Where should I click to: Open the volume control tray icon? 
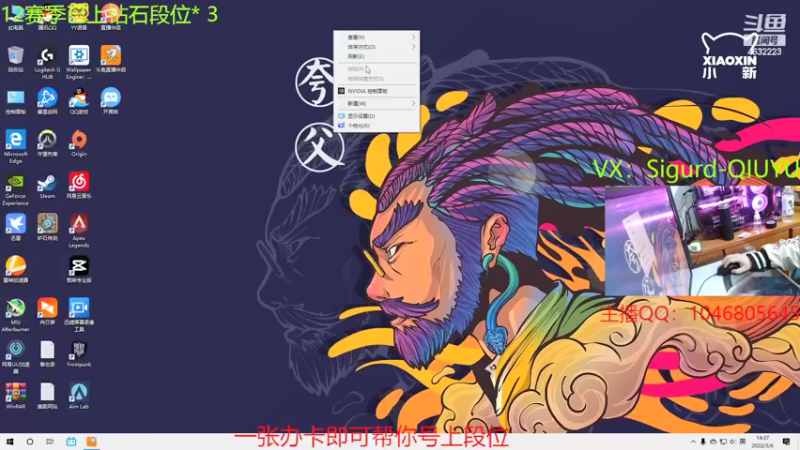[733, 442]
